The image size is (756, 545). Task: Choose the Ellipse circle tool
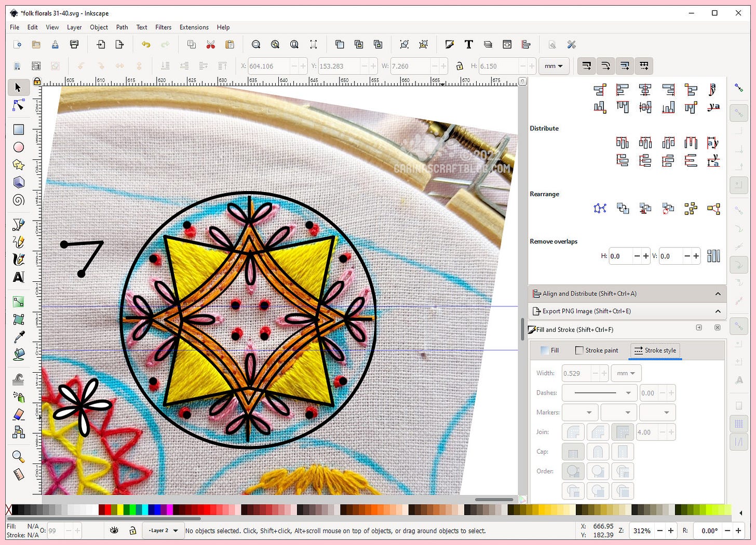[18, 147]
